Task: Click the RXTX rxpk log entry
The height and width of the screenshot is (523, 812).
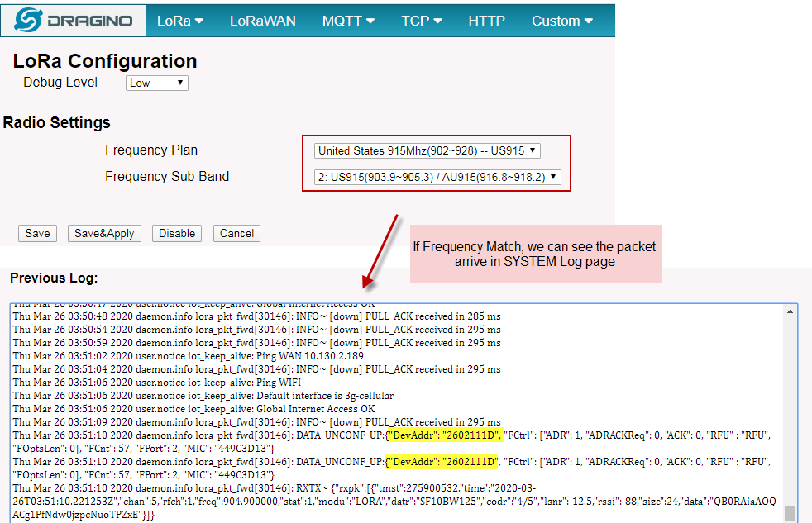Action: [394, 502]
